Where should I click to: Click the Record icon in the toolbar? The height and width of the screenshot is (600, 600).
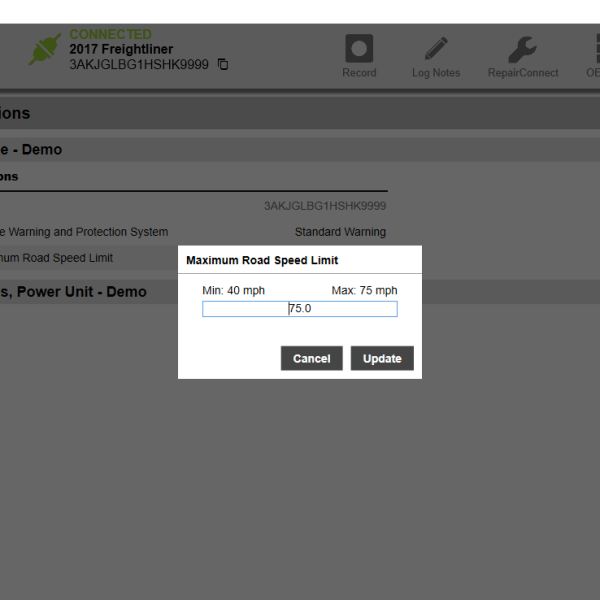359,50
